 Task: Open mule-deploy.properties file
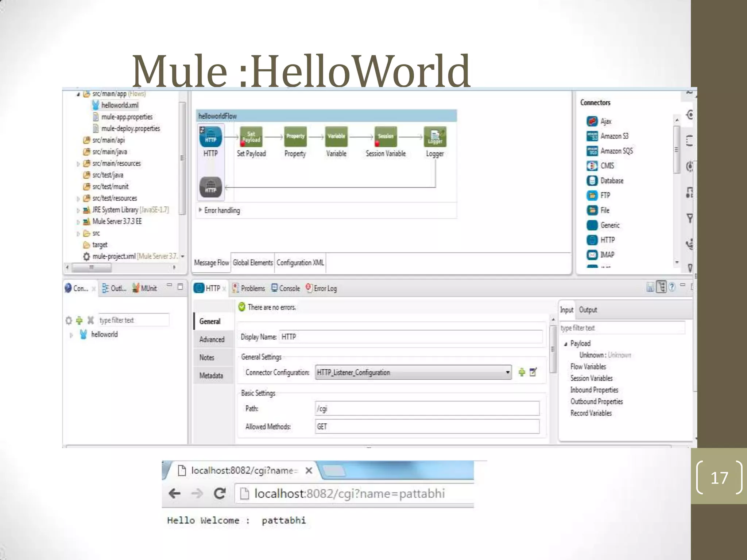click(126, 128)
